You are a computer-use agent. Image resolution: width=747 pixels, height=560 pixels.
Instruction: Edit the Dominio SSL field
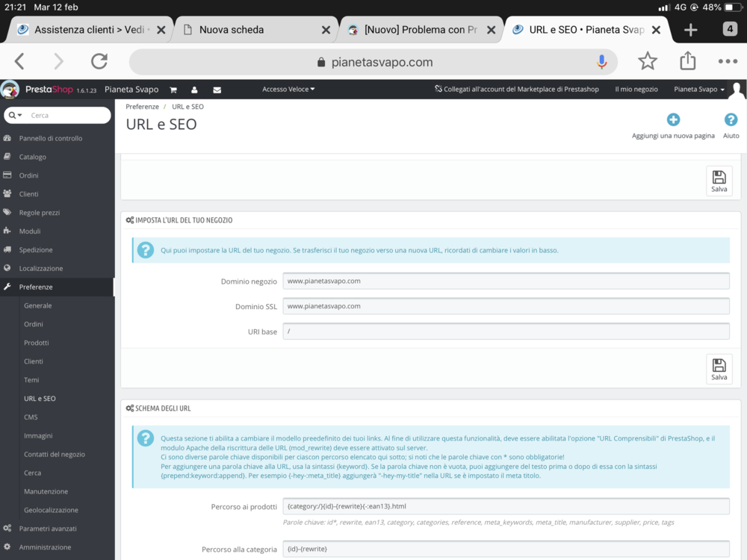pos(506,306)
